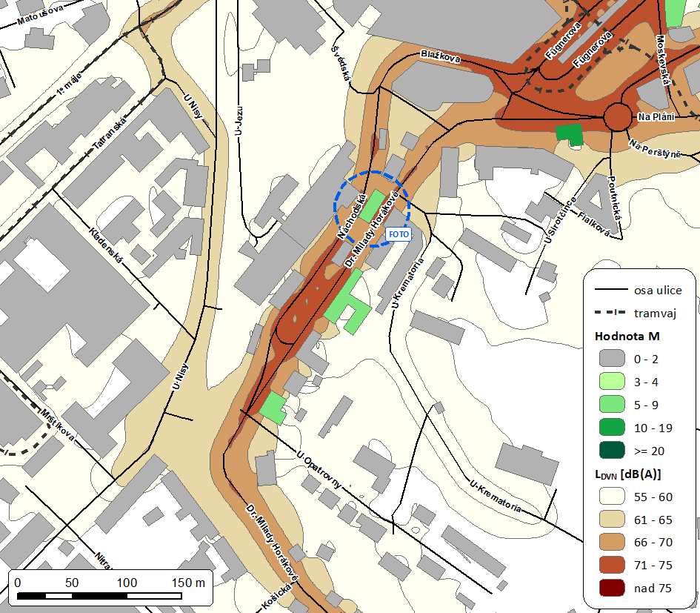700x613 pixels.
Task: Click the 61 - 65 noise swatch
Action: (612, 519)
